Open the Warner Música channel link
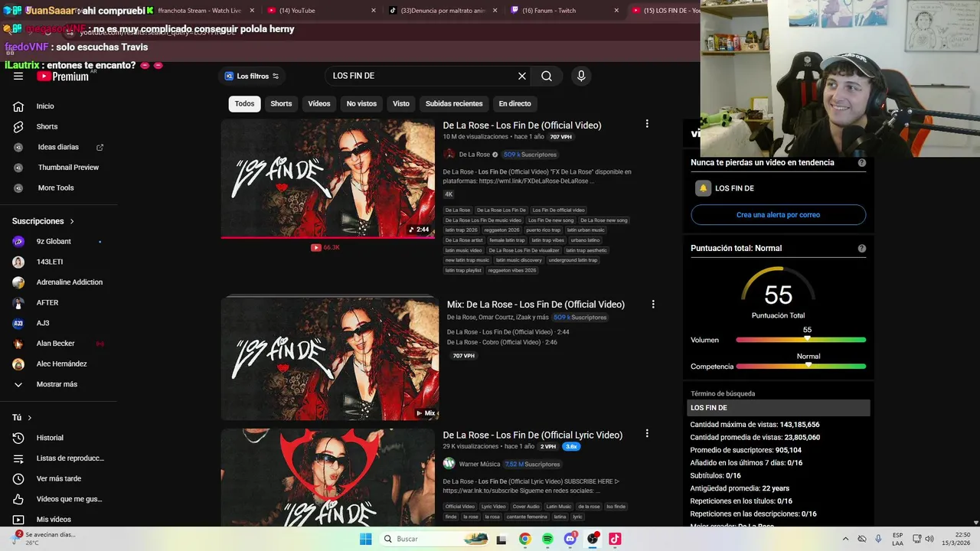Viewport: 980px width, 551px height. (479, 464)
